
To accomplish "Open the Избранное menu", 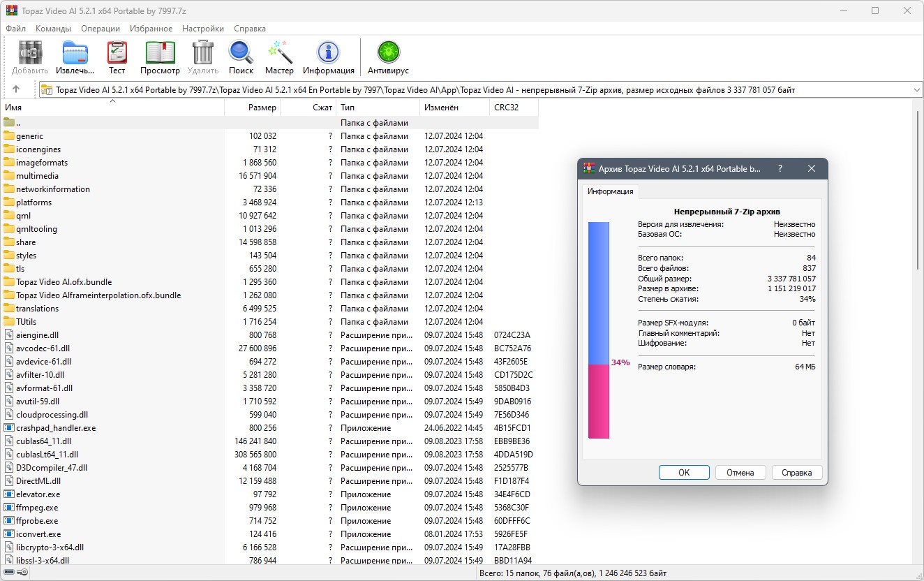I will point(151,29).
